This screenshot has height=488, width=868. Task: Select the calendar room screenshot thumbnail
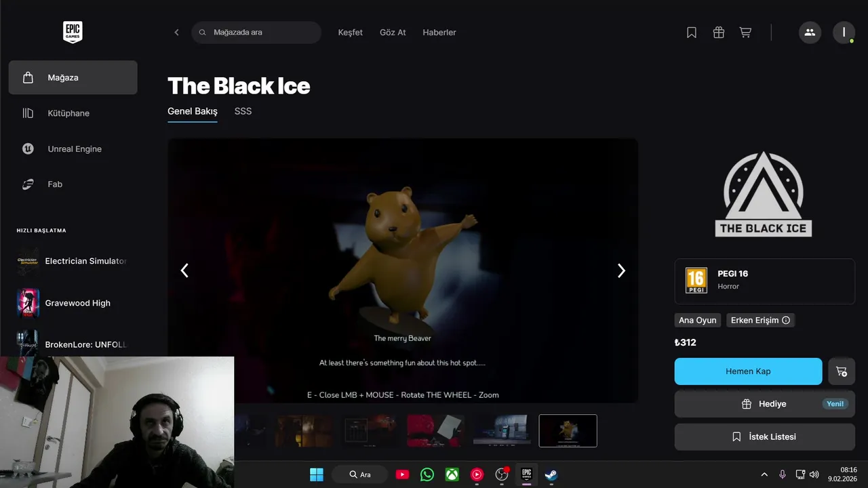coord(370,431)
